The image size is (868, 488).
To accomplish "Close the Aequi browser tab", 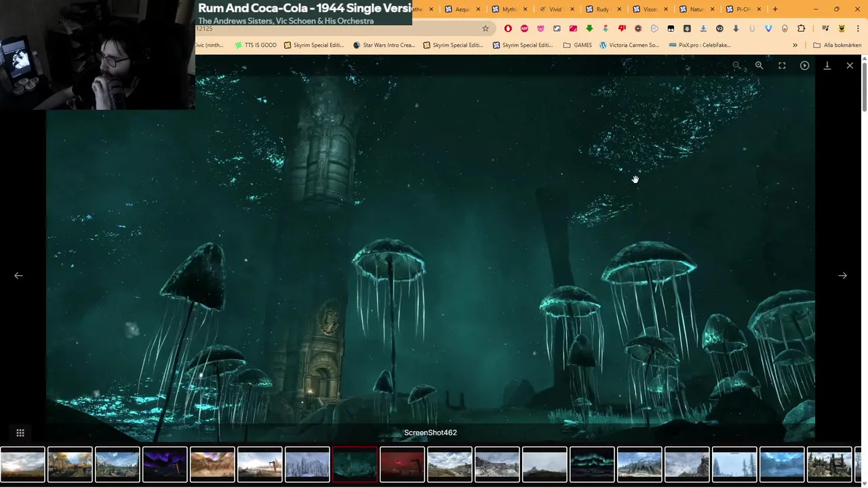I will coord(479,9).
